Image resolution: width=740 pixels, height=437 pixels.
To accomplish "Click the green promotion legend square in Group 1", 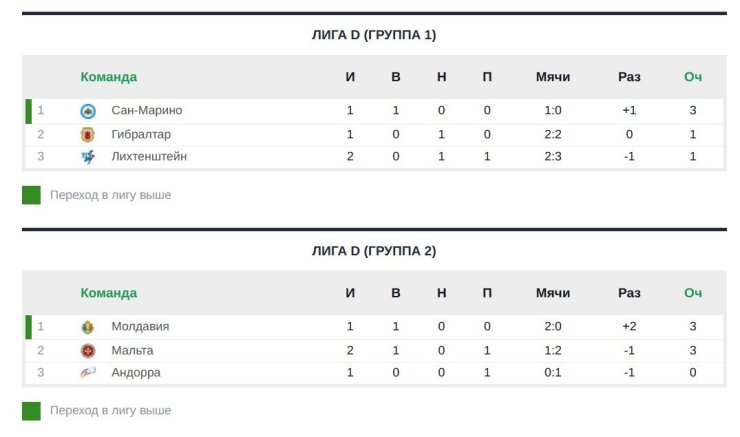I will 31,195.
